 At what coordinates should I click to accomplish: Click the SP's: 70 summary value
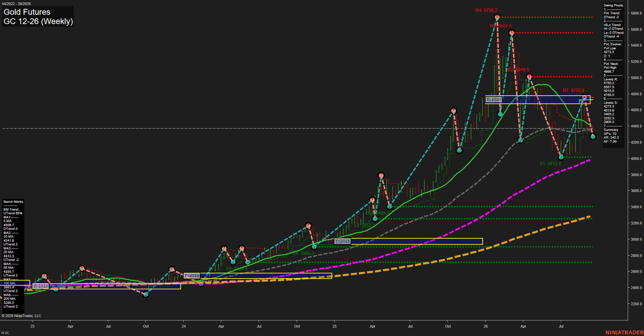pos(610,134)
